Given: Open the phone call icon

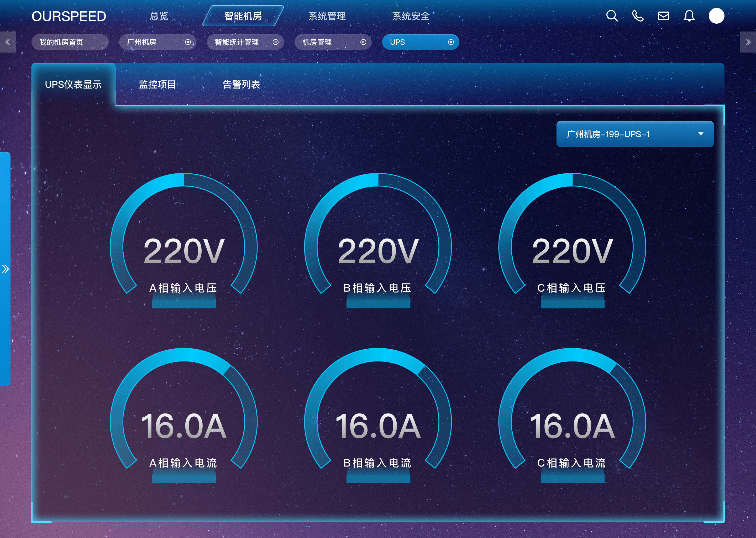Looking at the screenshot, I should click(x=638, y=16).
